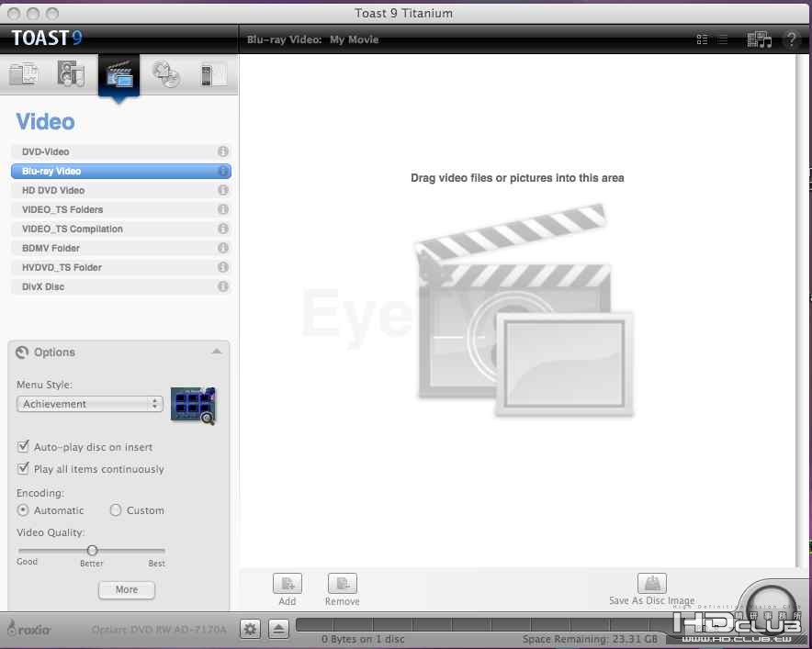
Task: Toggle Auto-play disc on insert
Action: click(23, 446)
